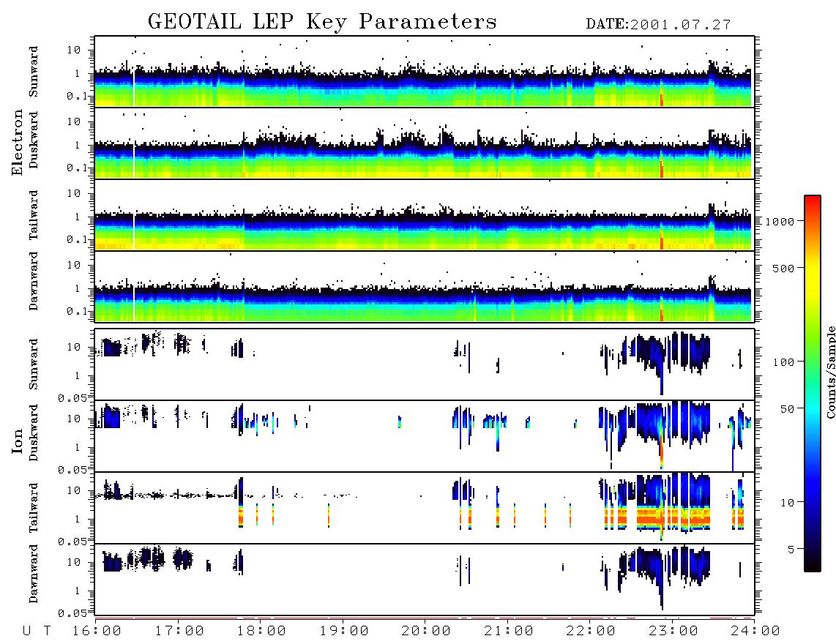Click the 21:00 time tick label

coord(509,632)
